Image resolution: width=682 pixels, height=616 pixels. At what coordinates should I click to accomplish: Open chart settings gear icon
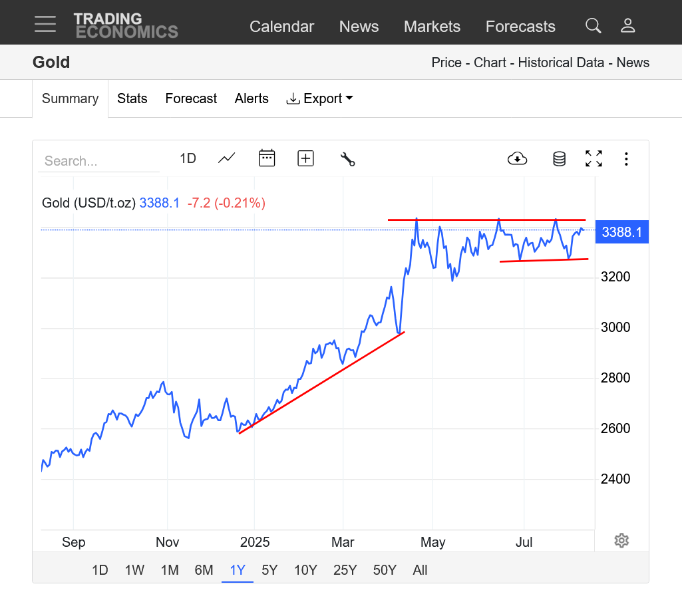pos(621,540)
